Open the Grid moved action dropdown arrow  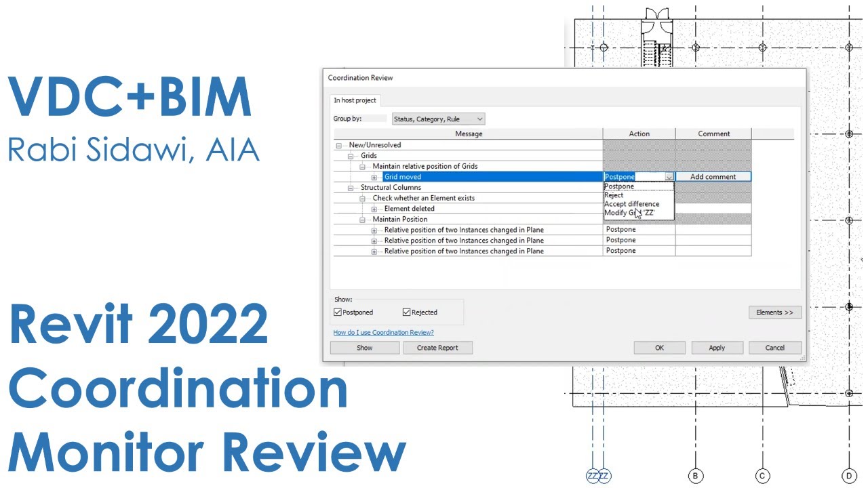pos(669,177)
